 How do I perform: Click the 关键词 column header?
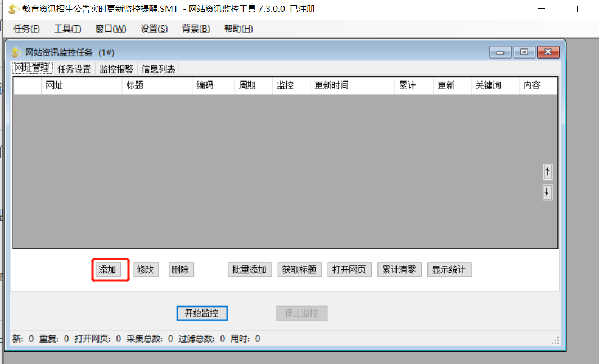(496, 86)
